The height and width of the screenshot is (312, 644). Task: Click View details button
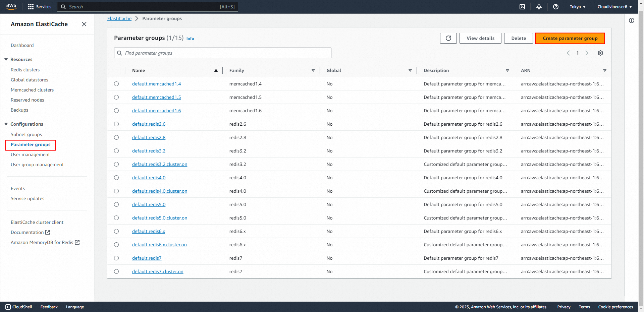[x=480, y=38]
